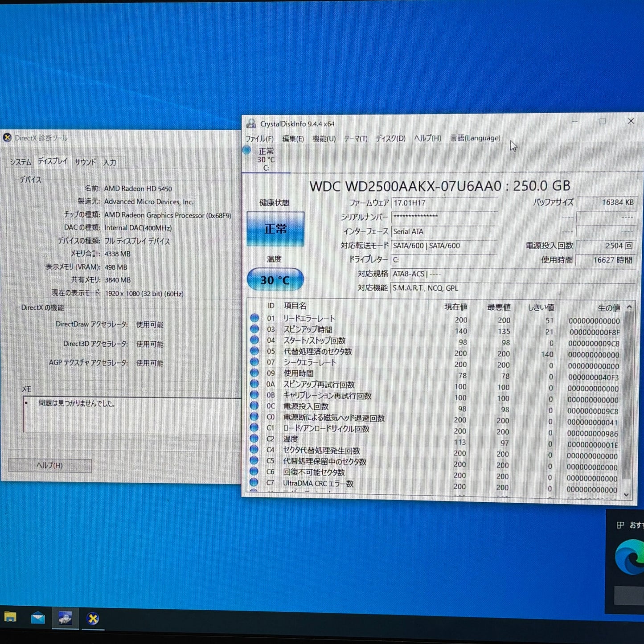
Task: Click status circle for 03 スピンアップ時間
Action: (254, 329)
